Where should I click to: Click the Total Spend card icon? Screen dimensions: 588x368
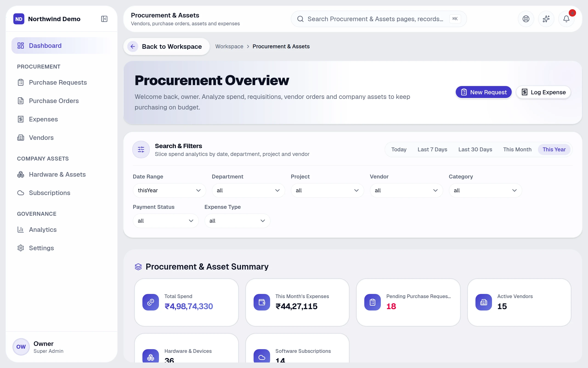click(151, 302)
